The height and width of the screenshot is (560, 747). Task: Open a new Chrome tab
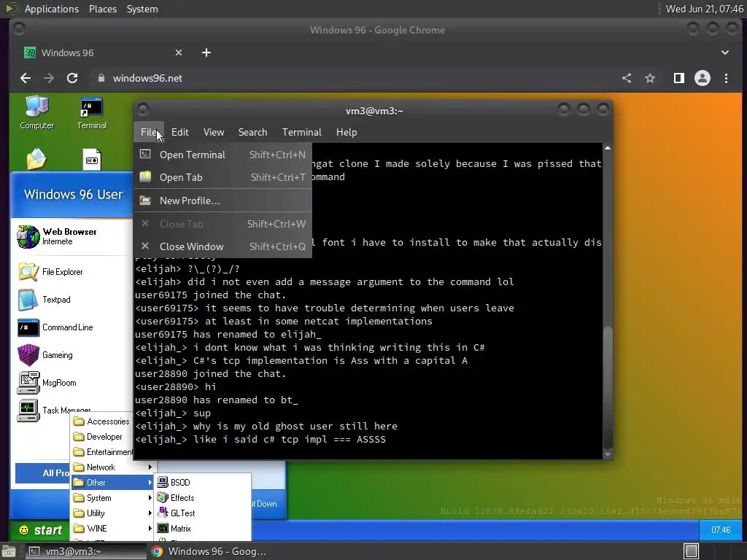[x=206, y=52]
